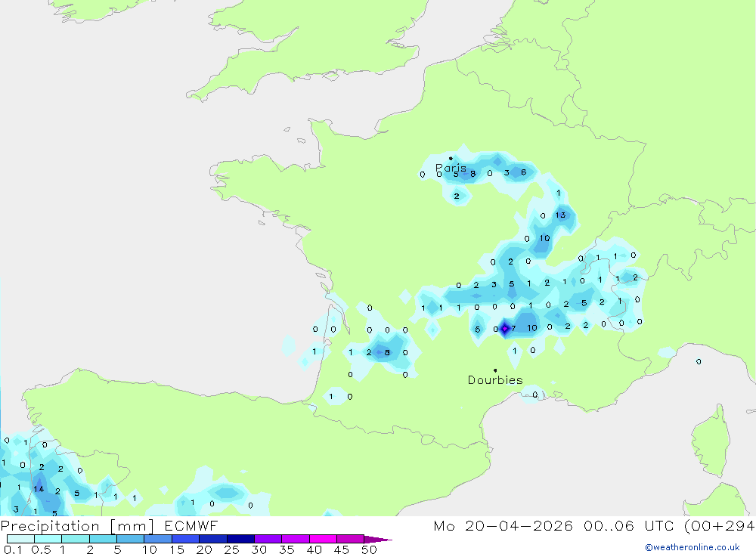Click the 13 mm value in eastern France
This screenshot has height=554, width=756.
(560, 215)
